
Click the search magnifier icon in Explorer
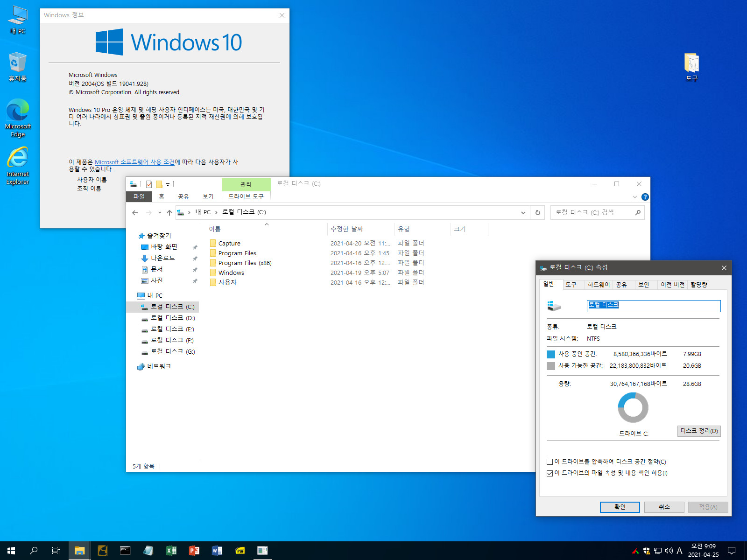coord(638,212)
